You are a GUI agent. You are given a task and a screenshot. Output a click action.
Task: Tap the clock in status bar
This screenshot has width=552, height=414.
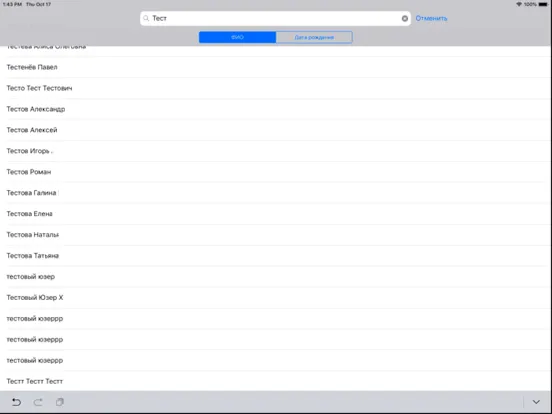(x=12, y=4)
